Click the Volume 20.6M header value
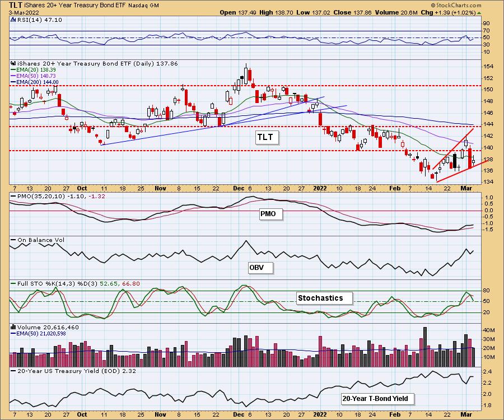Screen dimensions: 504x420 396,12
